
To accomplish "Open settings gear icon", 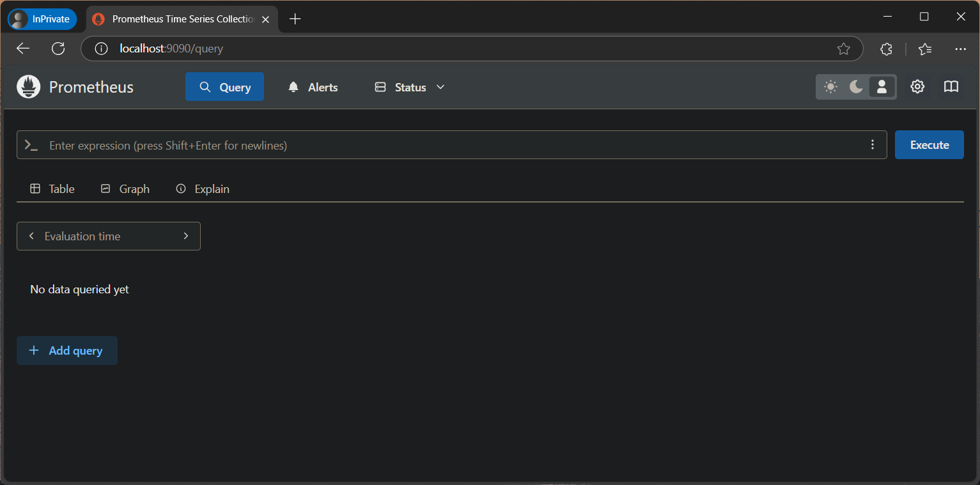I will [x=917, y=87].
